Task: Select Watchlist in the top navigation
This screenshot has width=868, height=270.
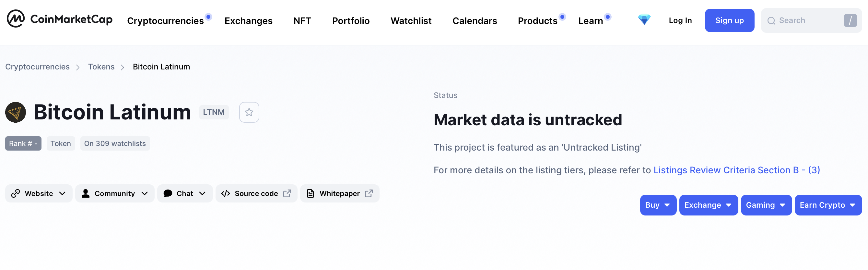Action: click(x=411, y=20)
